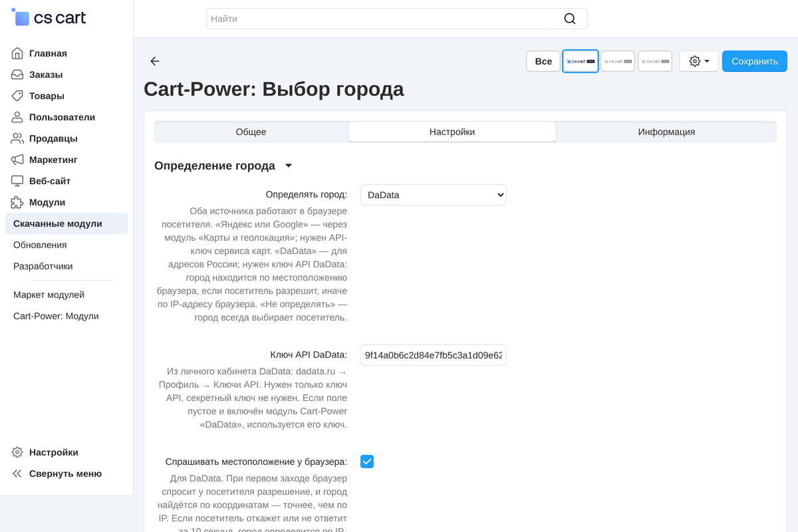
Task: Open Модули via the puzzle icon
Action: click(17, 202)
